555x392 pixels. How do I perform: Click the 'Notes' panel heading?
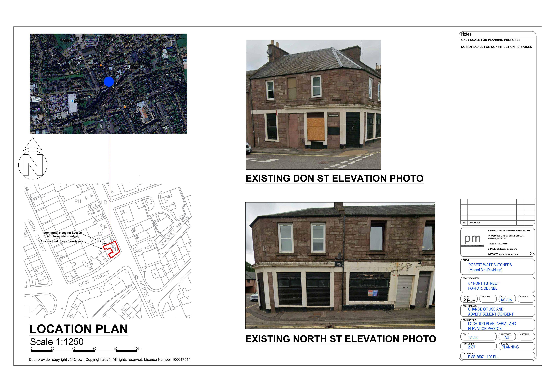tap(466, 34)
